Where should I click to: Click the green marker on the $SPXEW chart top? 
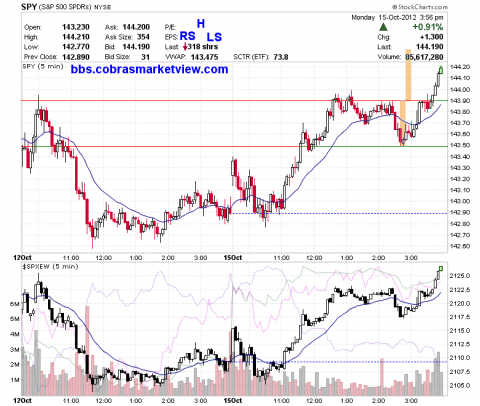click(x=441, y=268)
